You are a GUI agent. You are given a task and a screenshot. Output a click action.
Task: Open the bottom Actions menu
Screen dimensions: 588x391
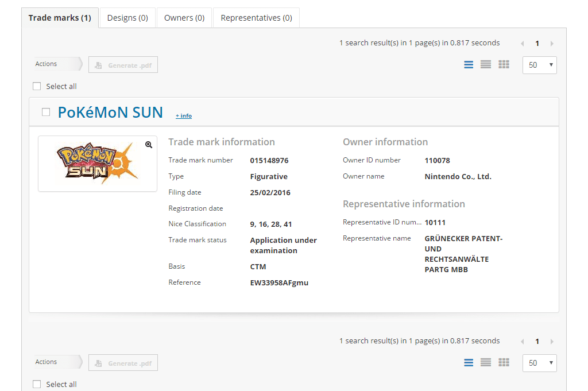pos(58,362)
